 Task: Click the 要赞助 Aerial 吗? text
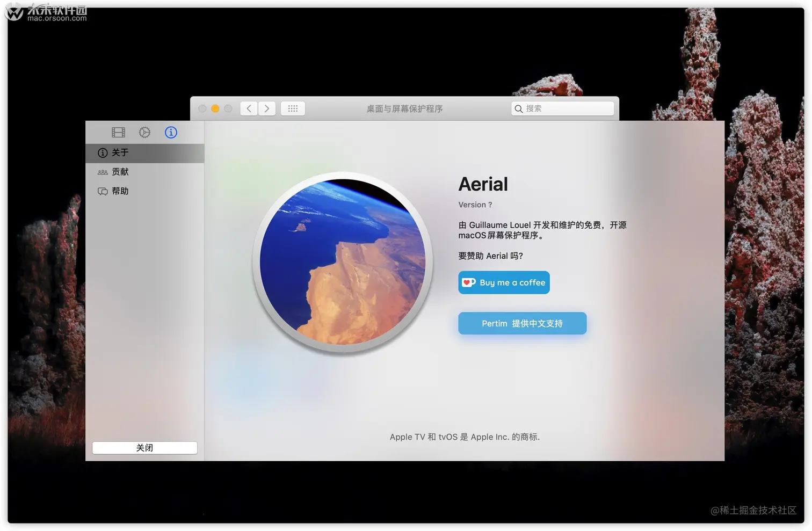[490, 256]
